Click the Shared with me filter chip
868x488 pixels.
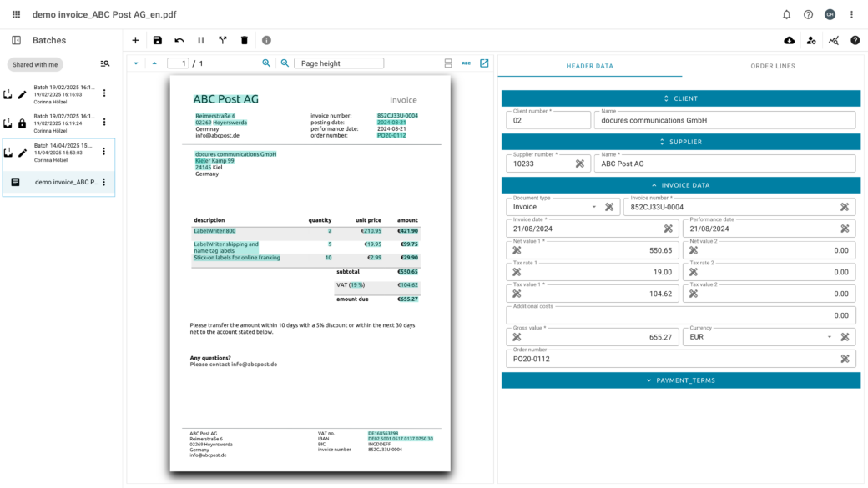35,65
